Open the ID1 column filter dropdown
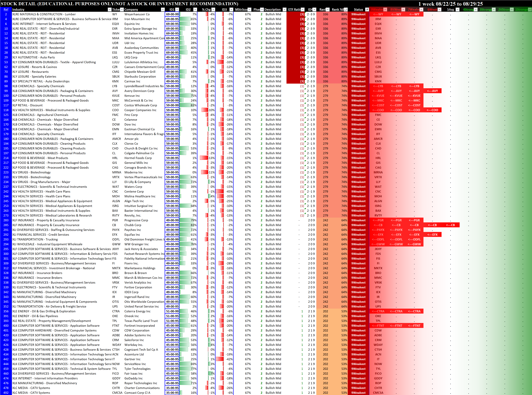 click(177, 10)
